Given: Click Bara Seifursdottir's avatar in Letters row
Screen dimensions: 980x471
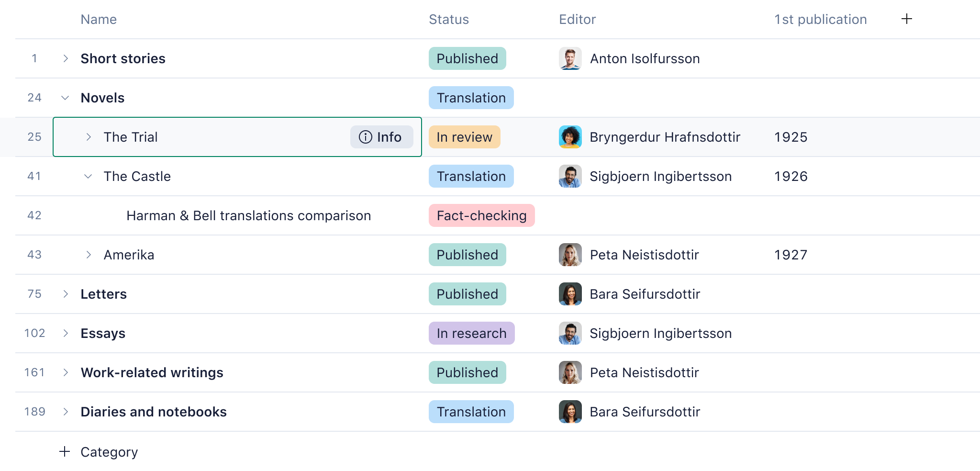Looking at the screenshot, I should tap(570, 294).
